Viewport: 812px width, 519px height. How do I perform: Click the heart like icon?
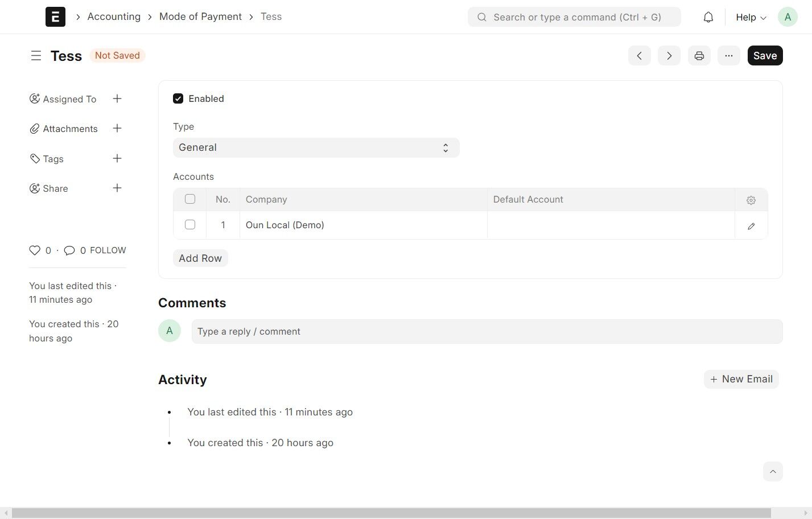point(35,250)
